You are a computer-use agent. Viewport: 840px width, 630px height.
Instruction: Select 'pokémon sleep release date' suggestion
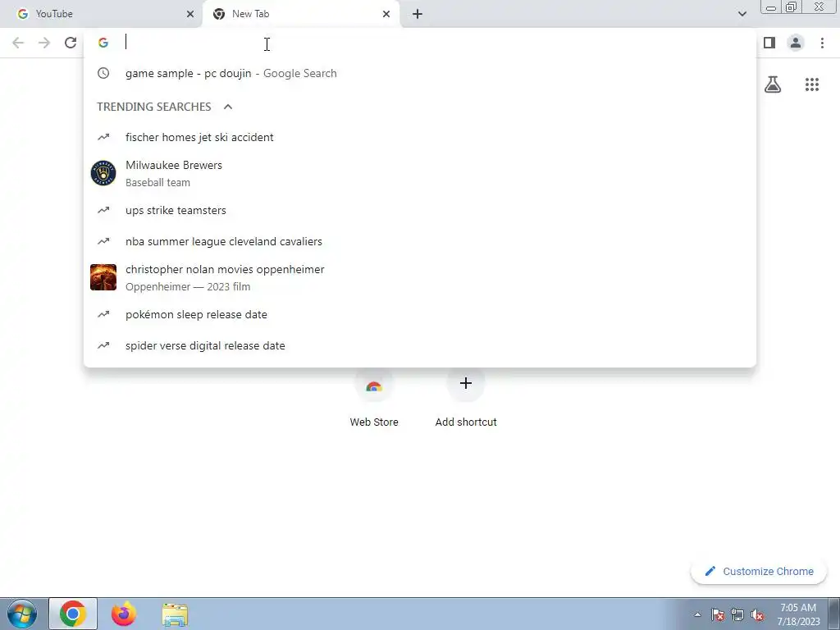tap(420, 314)
